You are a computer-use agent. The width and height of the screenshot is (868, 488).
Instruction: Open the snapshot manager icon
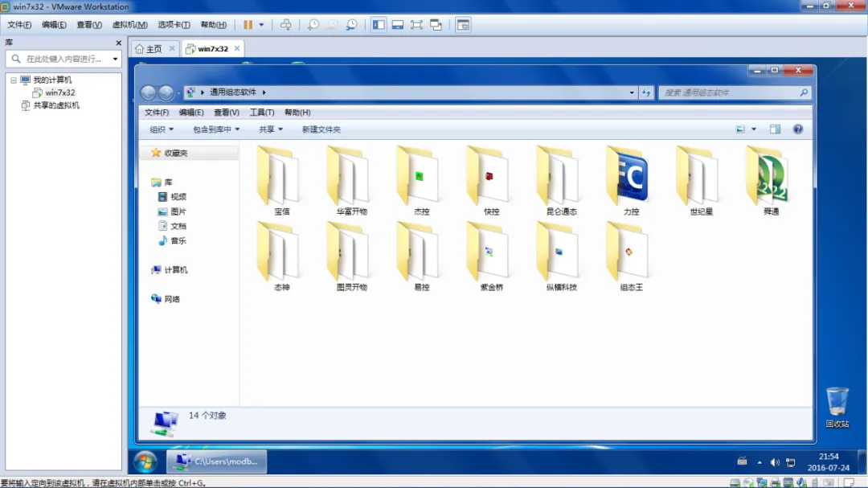(x=351, y=24)
